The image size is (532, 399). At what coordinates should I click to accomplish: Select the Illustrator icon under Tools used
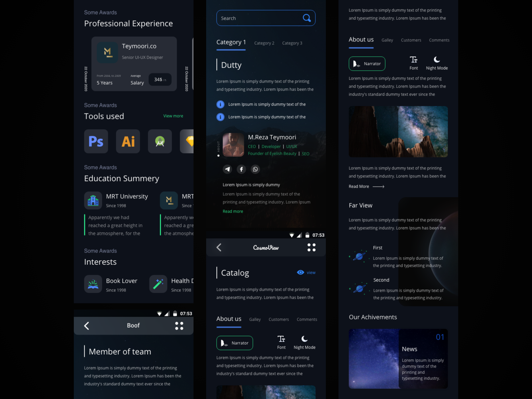click(128, 141)
